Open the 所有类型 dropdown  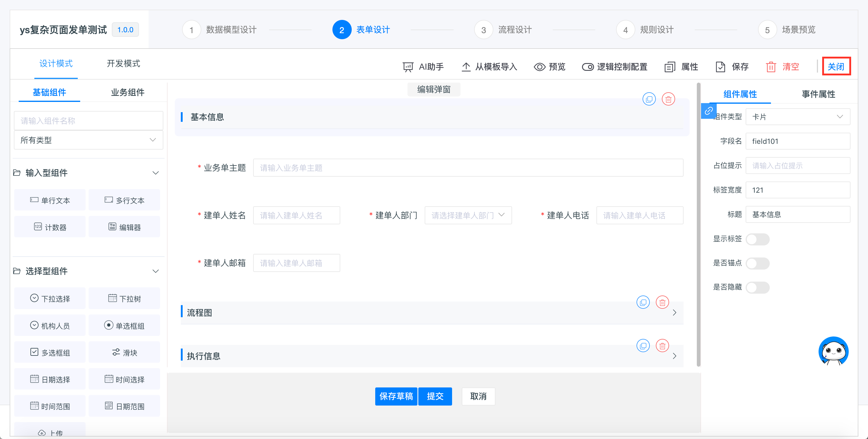(x=88, y=140)
